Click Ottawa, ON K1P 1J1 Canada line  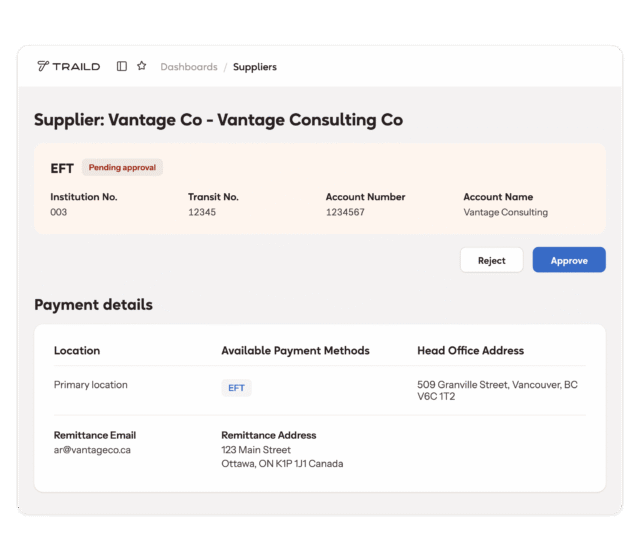click(x=282, y=464)
